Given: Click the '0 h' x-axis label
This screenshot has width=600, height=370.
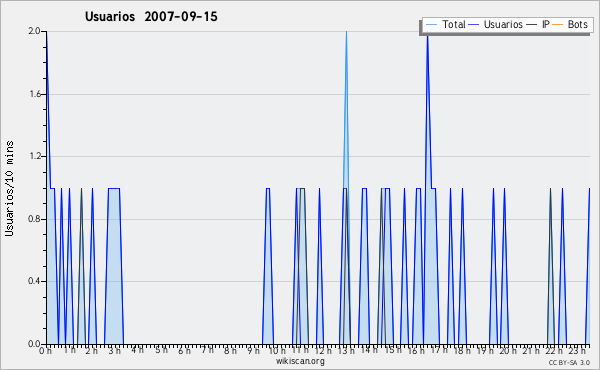Looking at the screenshot, I should pyautogui.click(x=46, y=350).
